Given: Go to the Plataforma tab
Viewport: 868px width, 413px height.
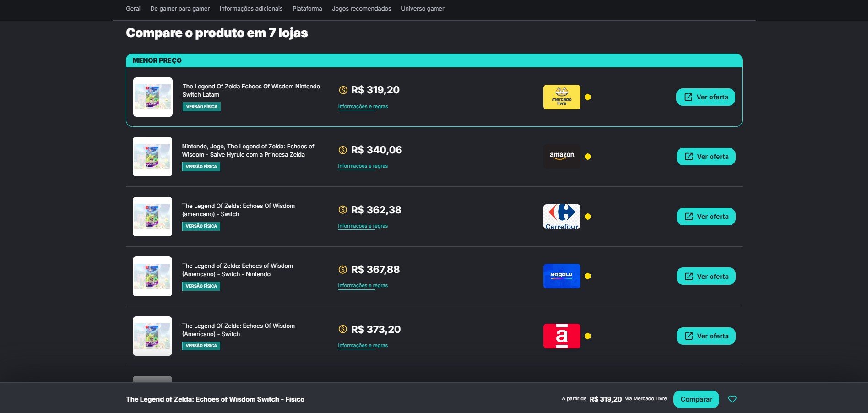Looking at the screenshot, I should click(x=307, y=8).
